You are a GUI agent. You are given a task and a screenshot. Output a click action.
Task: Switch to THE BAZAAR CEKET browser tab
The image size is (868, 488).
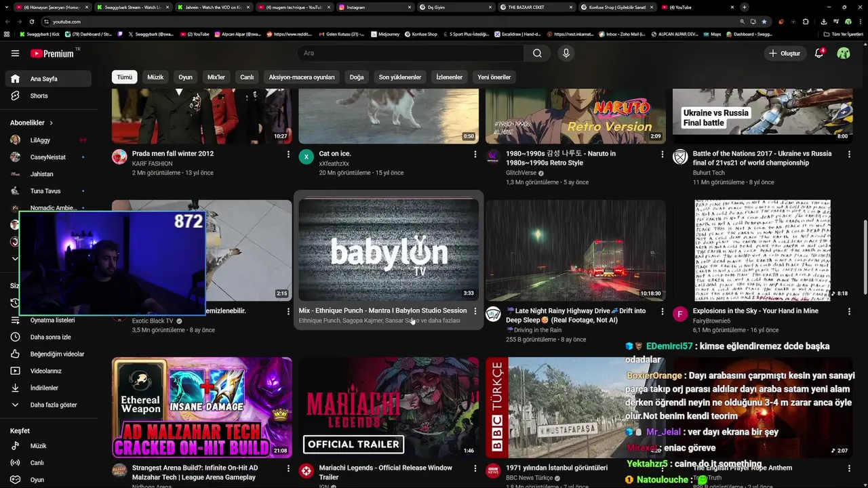coord(536,7)
